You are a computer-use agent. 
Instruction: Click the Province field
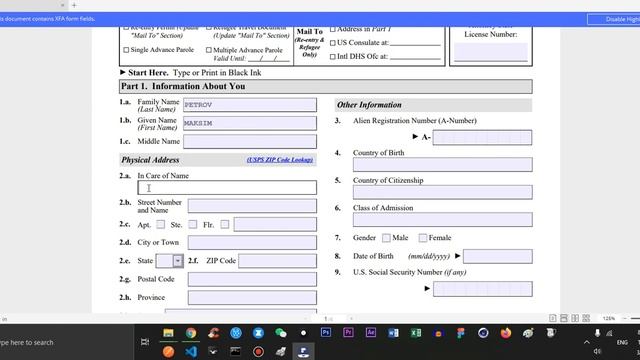[x=252, y=298]
